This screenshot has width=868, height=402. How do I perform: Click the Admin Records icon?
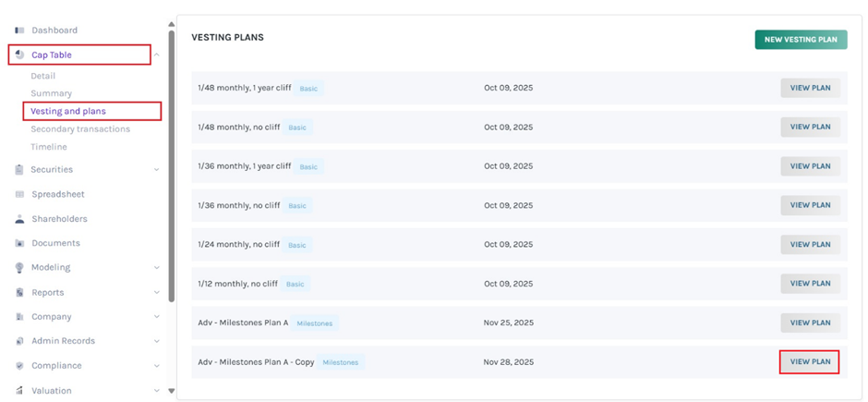tap(19, 341)
